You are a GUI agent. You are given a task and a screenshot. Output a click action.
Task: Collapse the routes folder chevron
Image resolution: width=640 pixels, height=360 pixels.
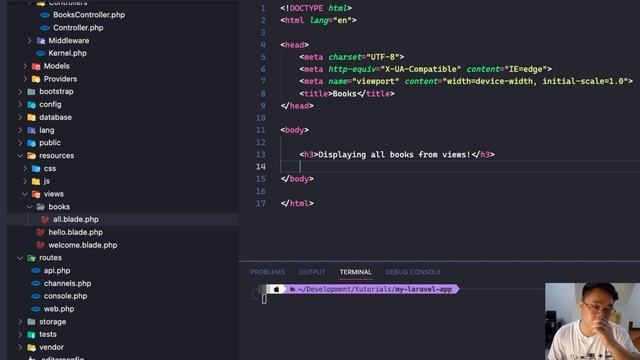coord(20,258)
